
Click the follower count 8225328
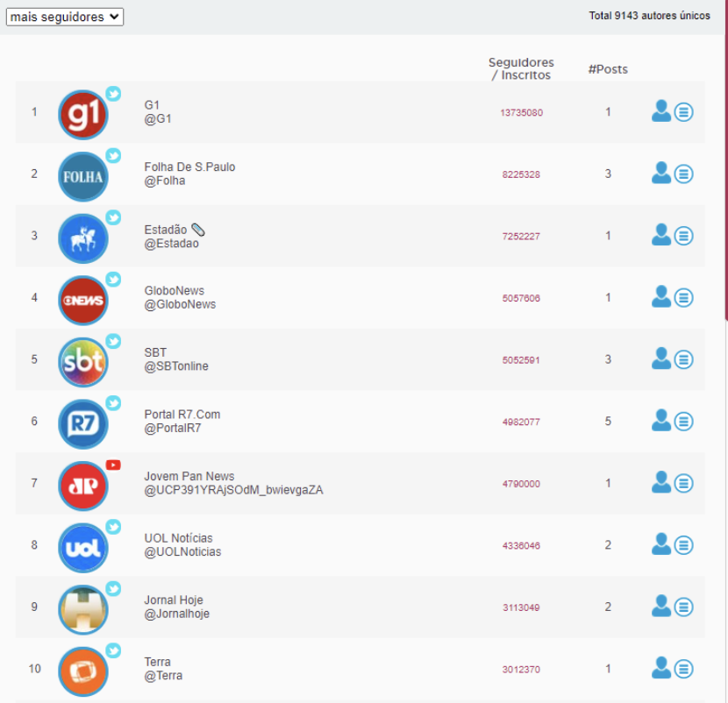521,174
